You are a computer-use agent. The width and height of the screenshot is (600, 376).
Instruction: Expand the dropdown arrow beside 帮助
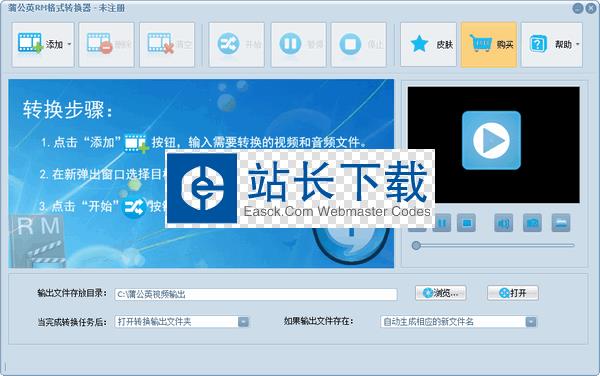click(x=577, y=44)
